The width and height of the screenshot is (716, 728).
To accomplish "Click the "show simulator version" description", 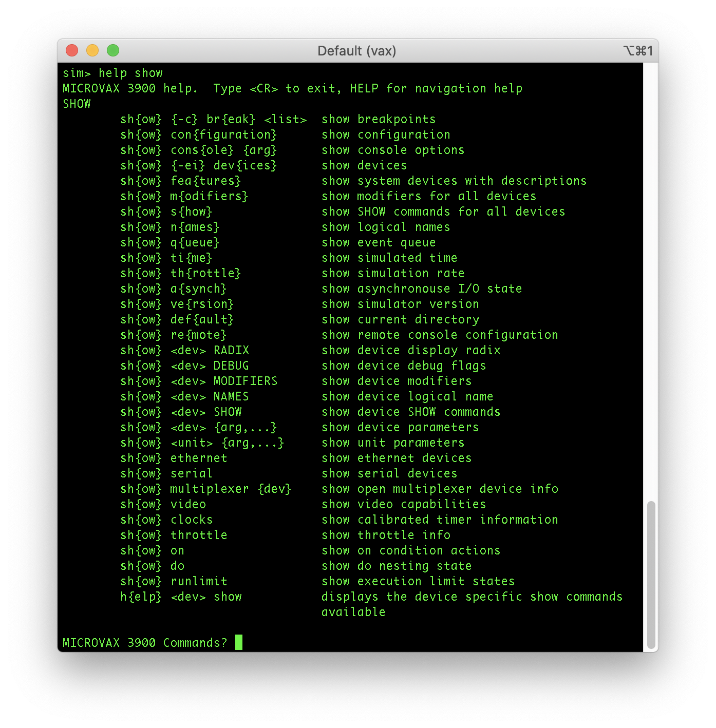I will click(400, 304).
